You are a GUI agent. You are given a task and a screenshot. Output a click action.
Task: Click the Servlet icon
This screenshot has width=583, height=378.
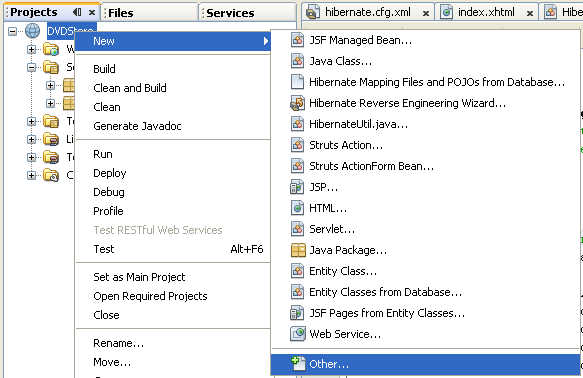tap(297, 229)
